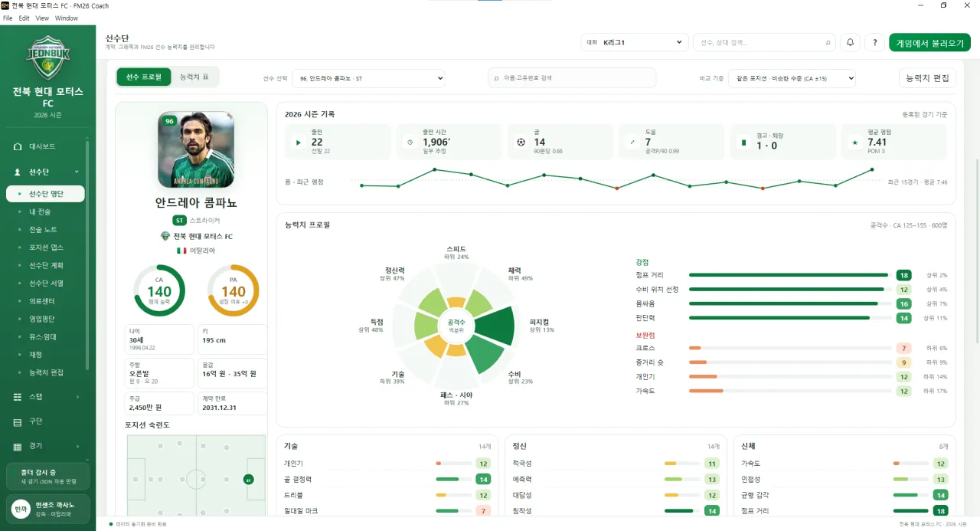This screenshot has height=531, width=980.
Task: Click the 계약 만료 2031.12.31 cell
Action: point(232,403)
